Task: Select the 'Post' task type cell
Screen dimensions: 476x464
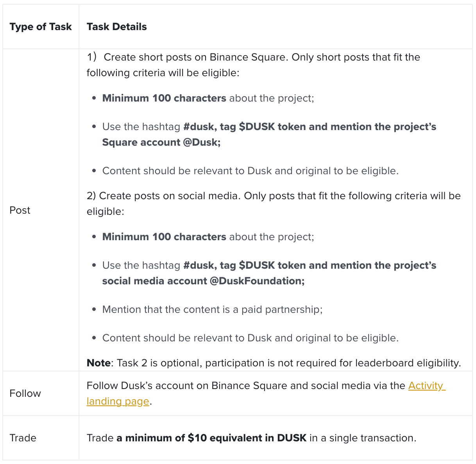Action: click(20, 210)
